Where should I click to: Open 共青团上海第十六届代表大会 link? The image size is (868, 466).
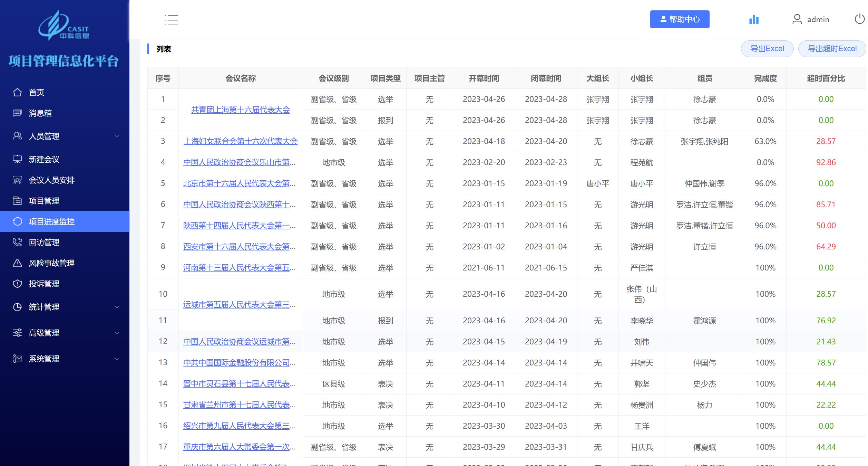click(x=241, y=110)
